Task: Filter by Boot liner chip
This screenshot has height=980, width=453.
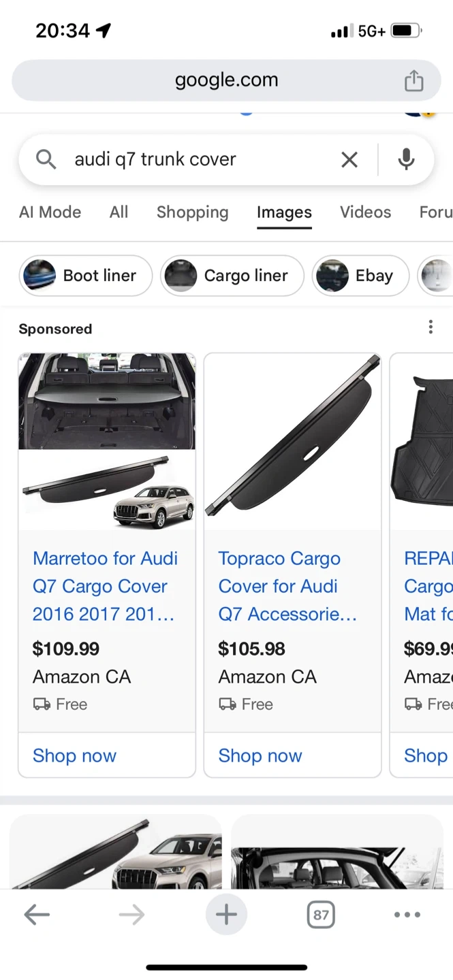Action: point(86,276)
